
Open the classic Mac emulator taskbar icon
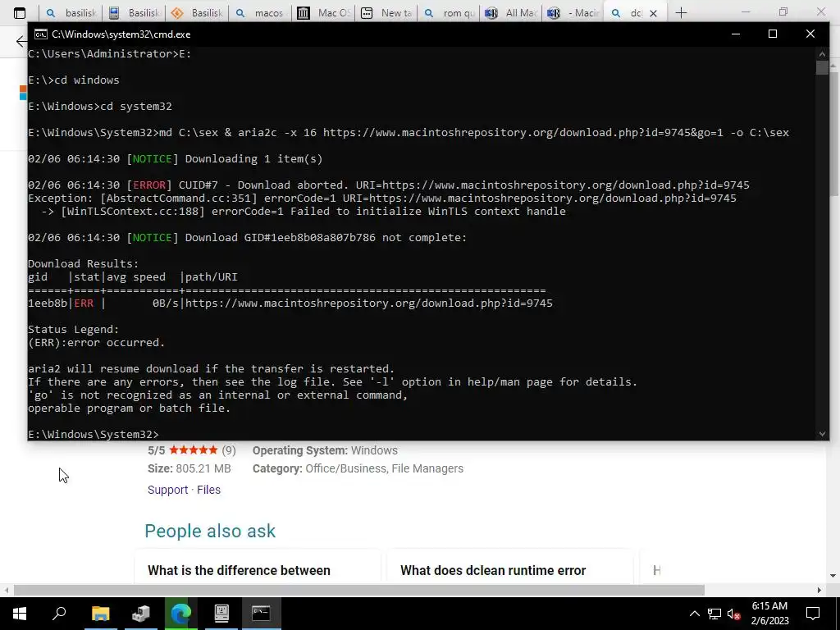[x=221, y=613]
